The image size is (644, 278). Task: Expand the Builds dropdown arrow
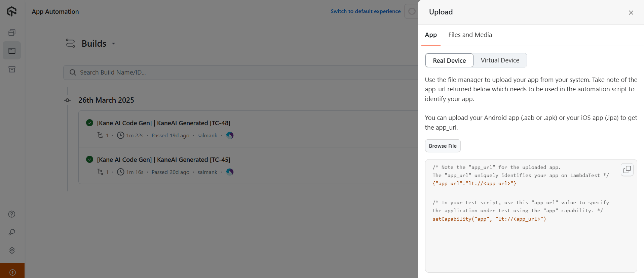[113, 44]
